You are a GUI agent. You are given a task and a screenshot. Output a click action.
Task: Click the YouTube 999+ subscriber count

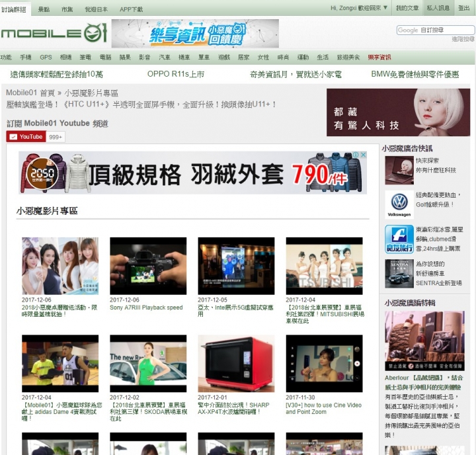pyautogui.click(x=56, y=137)
